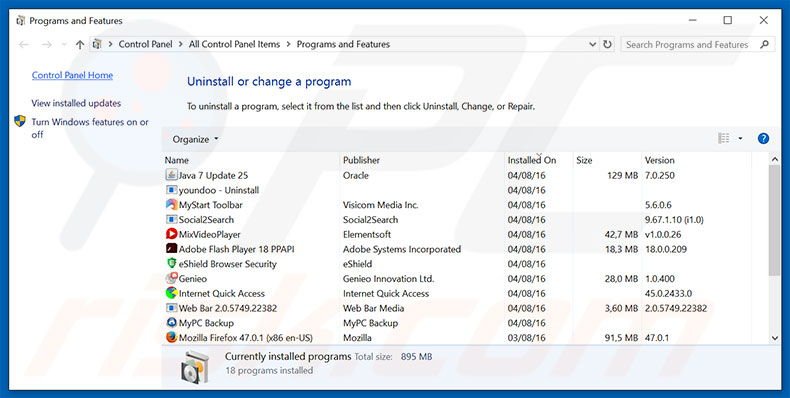Click the forward navigation arrow
This screenshot has width=790, height=398.
(47, 44)
